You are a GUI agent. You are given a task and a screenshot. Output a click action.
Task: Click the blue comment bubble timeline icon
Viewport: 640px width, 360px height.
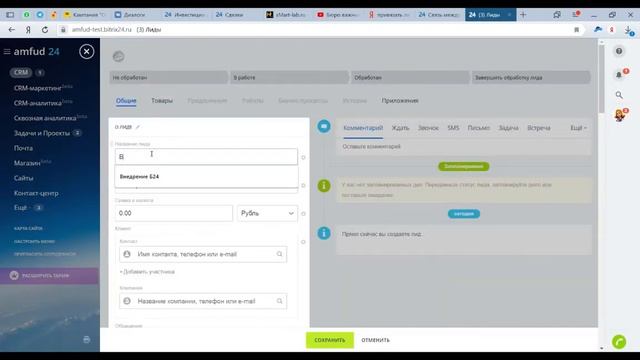coord(324,127)
